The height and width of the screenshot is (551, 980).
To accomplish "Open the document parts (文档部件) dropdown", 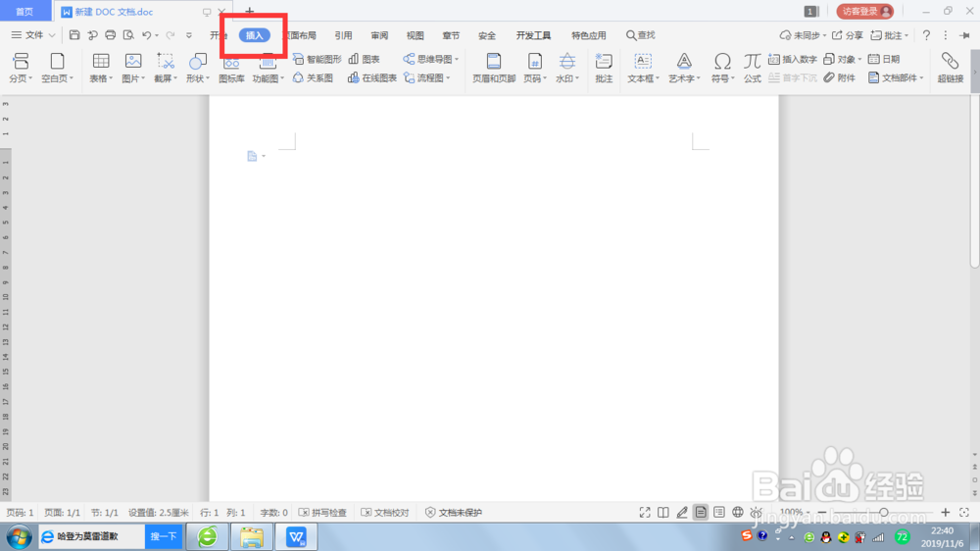I will [x=896, y=77].
